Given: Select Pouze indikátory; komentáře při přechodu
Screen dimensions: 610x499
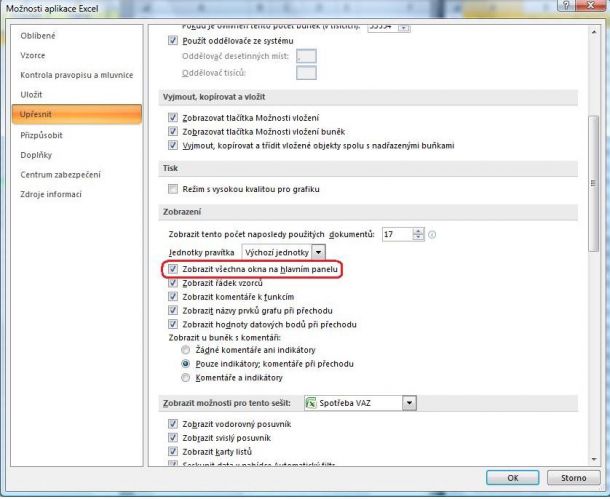Looking at the screenshot, I should (x=186, y=364).
